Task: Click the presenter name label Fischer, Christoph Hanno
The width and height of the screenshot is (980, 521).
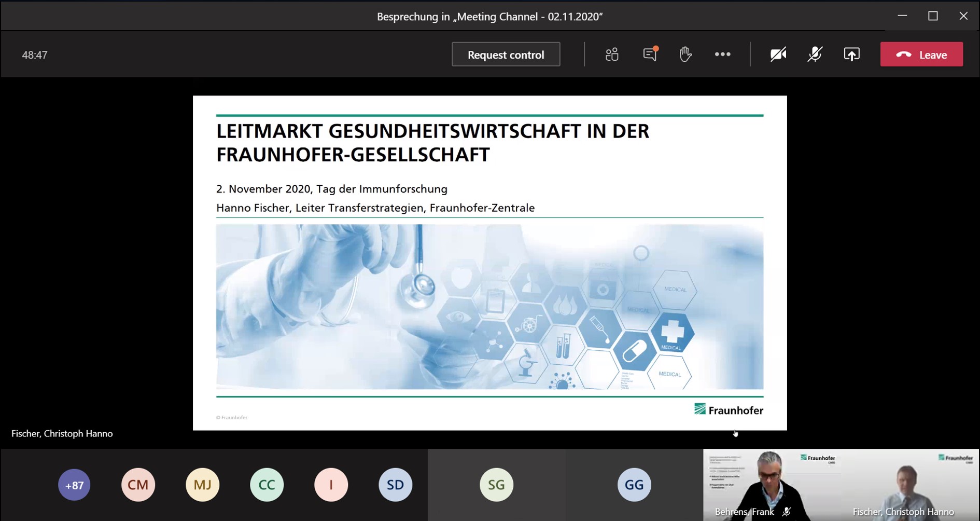Action: pos(62,433)
